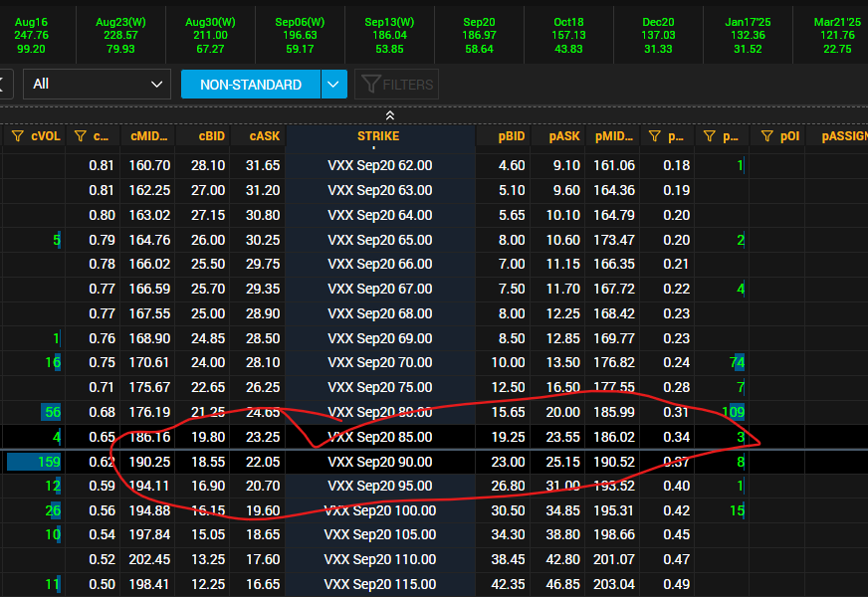Image resolution: width=868 pixels, height=597 pixels.
Task: Click strike VXX Sep20 66.00
Action: pyautogui.click(x=380, y=264)
